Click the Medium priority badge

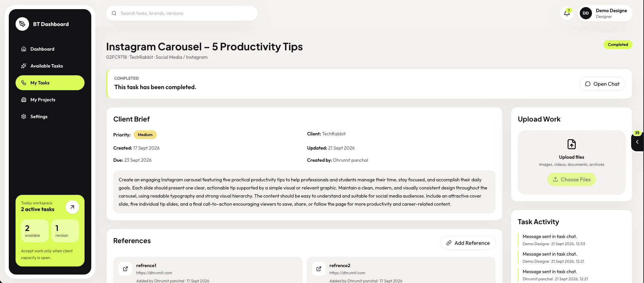point(145,135)
